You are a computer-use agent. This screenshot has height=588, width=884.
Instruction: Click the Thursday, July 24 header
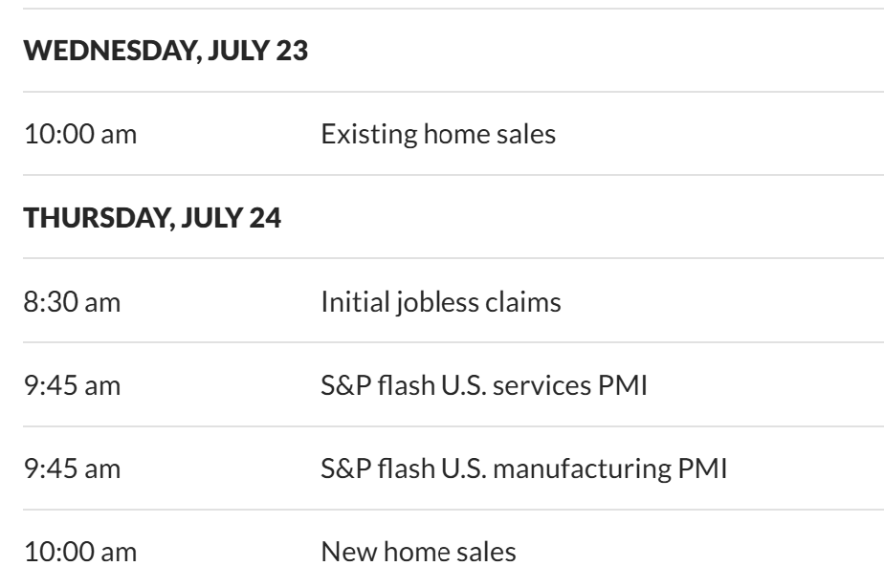point(152,218)
